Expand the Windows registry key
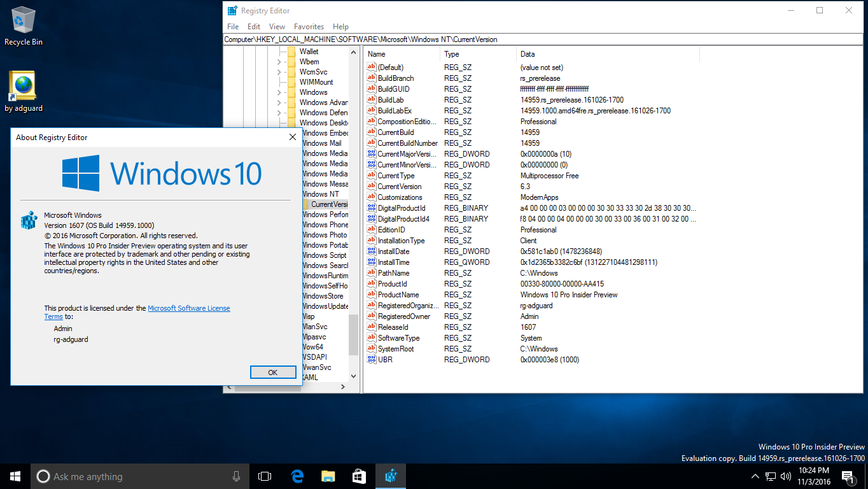Viewport: 868px width, 489px height. pyautogui.click(x=279, y=92)
